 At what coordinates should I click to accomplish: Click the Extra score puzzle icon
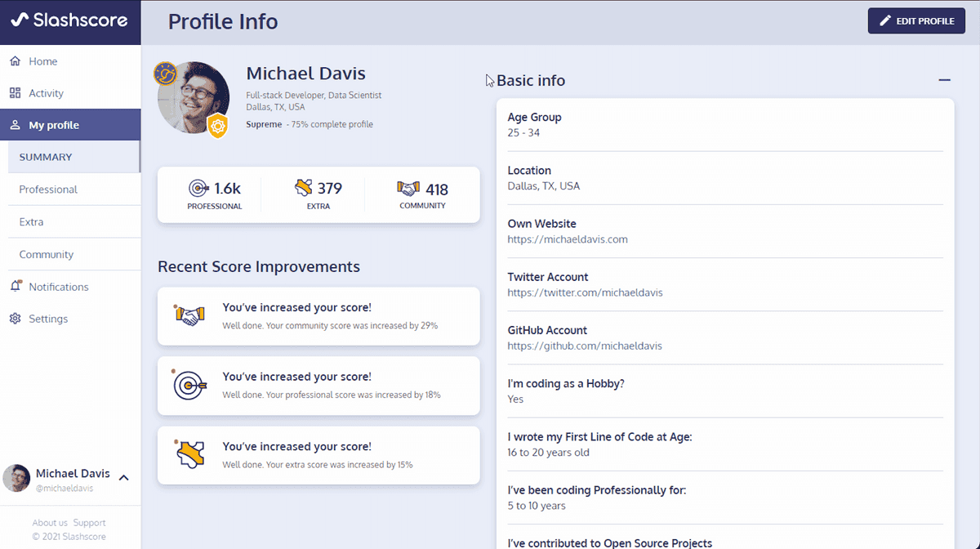pos(304,188)
